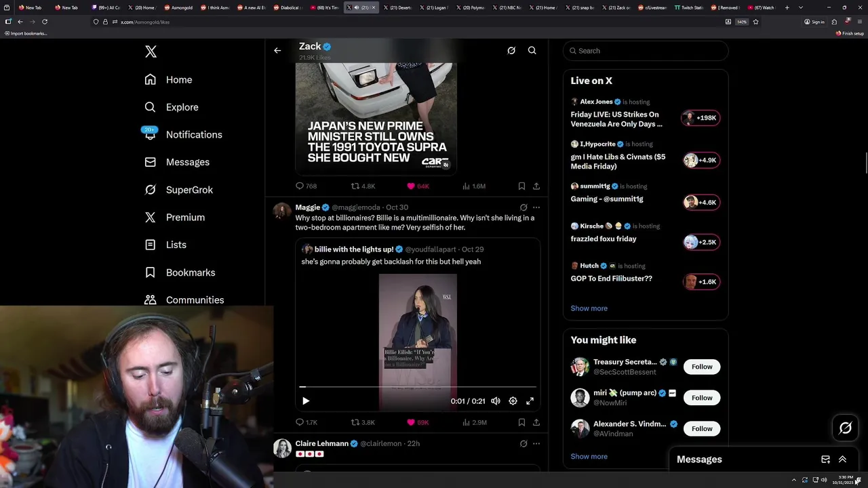
Task: Follow Alexander S. Vindman
Action: tap(702, 428)
